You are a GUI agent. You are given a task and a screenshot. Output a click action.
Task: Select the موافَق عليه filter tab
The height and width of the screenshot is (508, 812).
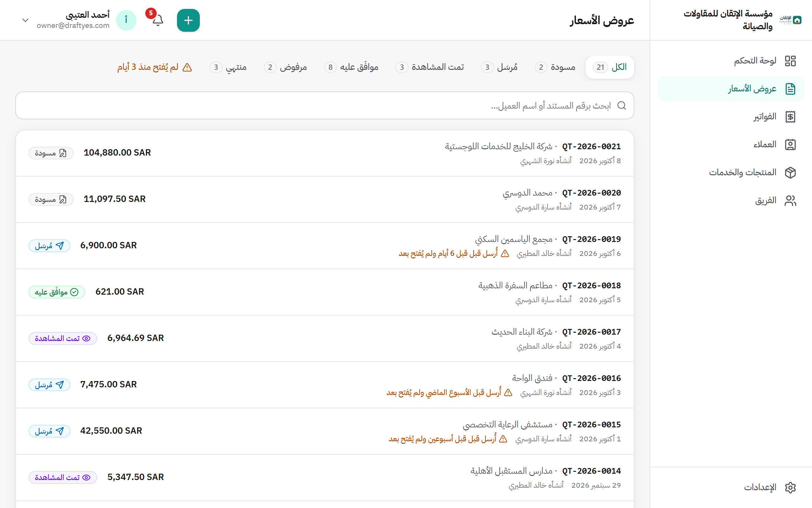(351, 67)
